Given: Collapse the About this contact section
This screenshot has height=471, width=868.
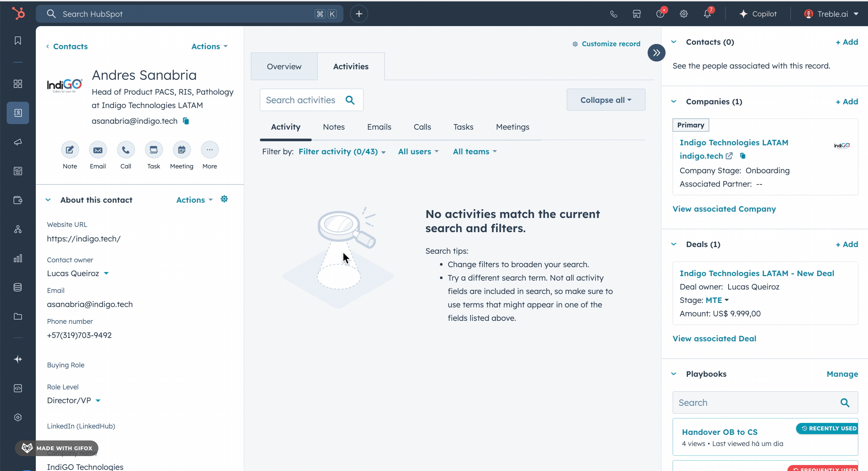Looking at the screenshot, I should pyautogui.click(x=48, y=200).
